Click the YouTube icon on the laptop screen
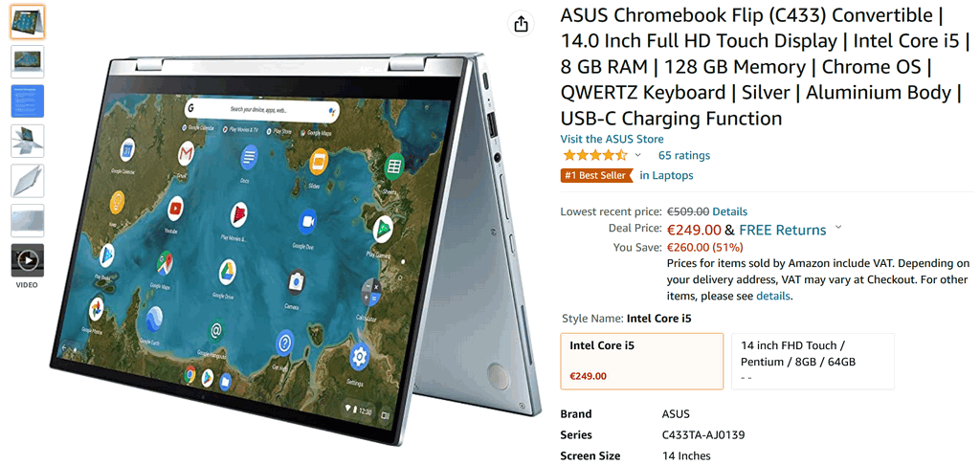Screen dimensions: 980x465 [x=175, y=207]
